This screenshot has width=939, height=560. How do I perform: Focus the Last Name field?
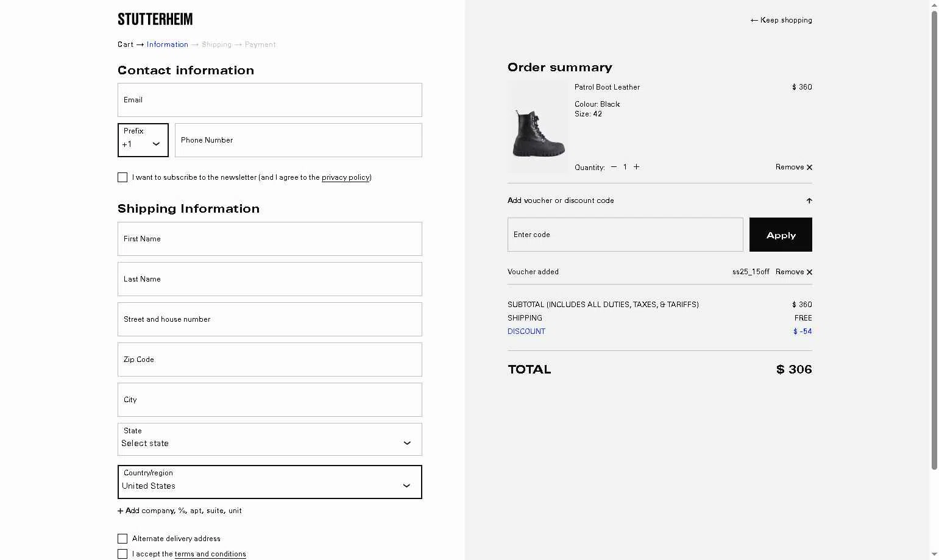click(270, 279)
